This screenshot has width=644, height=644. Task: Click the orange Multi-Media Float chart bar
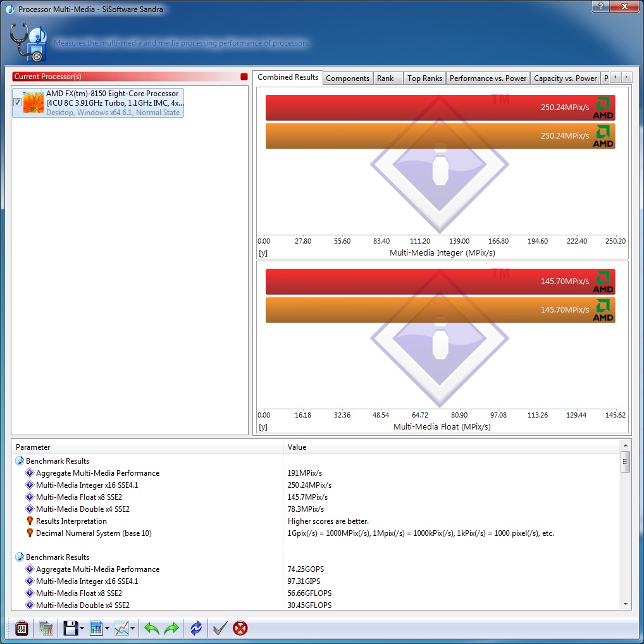(x=440, y=310)
